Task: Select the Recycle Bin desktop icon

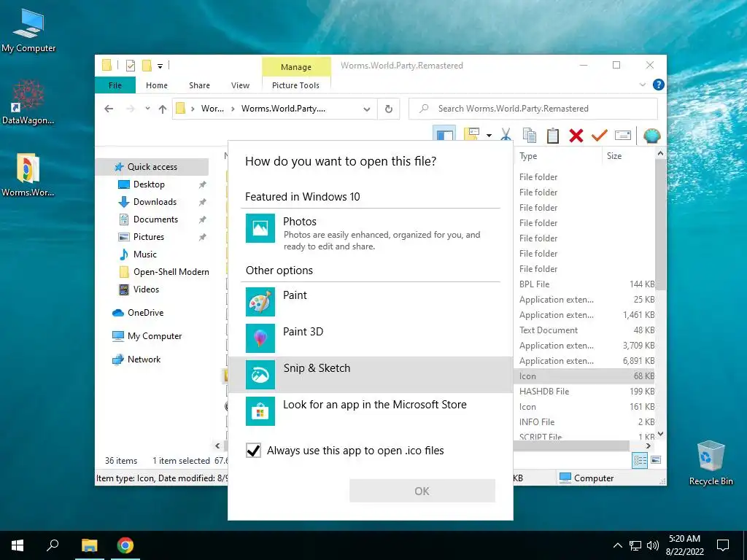Action: coord(711,462)
